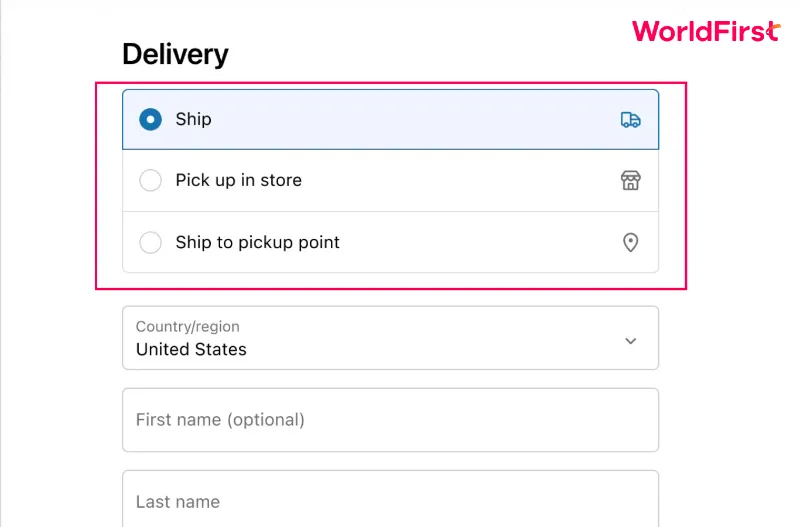800x527 pixels.
Task: Click the 'Ship' option label text
Action: tap(193, 119)
